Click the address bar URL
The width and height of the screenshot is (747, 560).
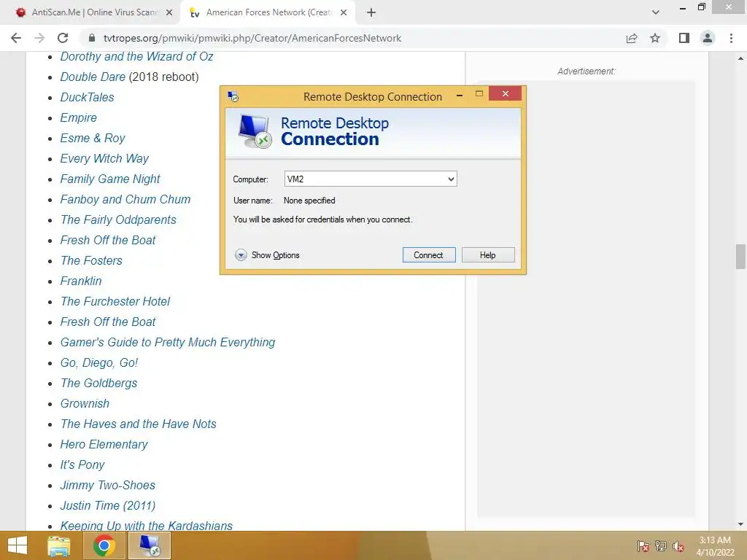point(252,38)
